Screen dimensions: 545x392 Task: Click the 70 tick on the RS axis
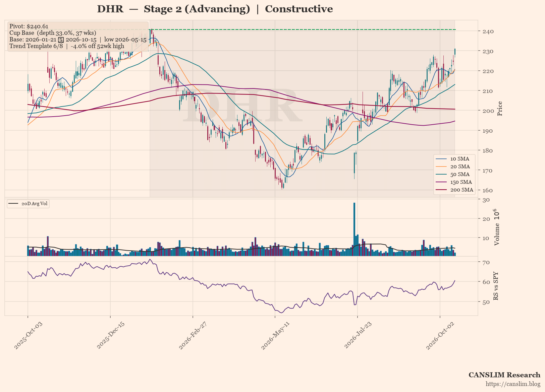click(x=486, y=262)
